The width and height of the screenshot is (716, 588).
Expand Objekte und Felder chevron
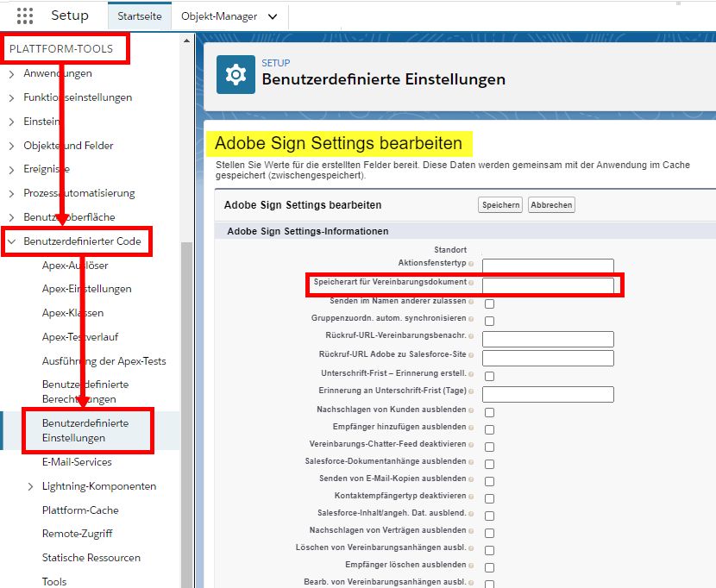point(12,146)
